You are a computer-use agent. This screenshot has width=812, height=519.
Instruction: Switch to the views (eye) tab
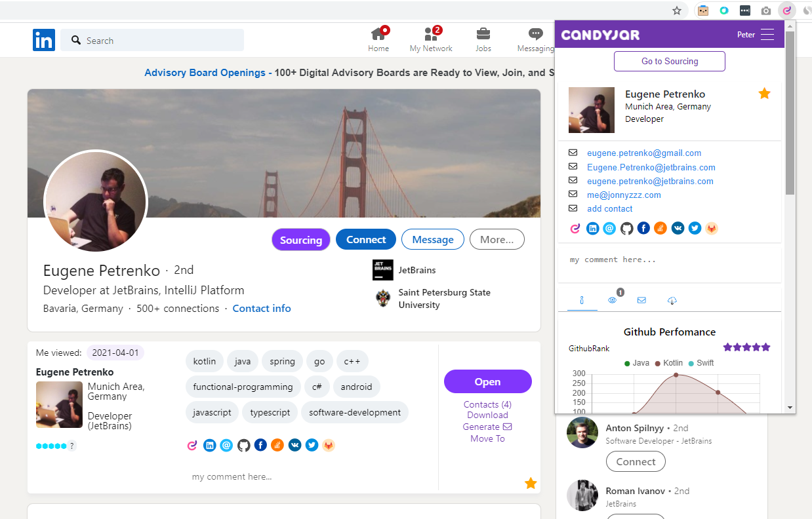613,300
